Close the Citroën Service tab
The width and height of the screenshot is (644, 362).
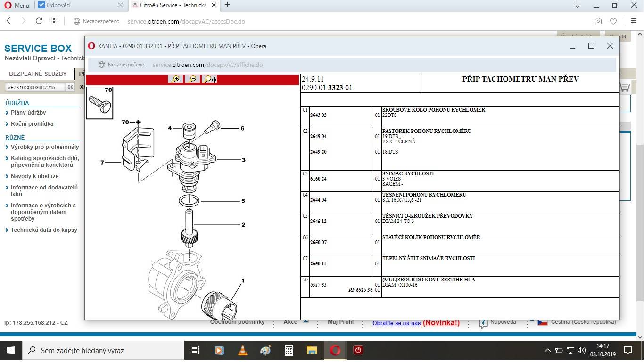coord(215,5)
